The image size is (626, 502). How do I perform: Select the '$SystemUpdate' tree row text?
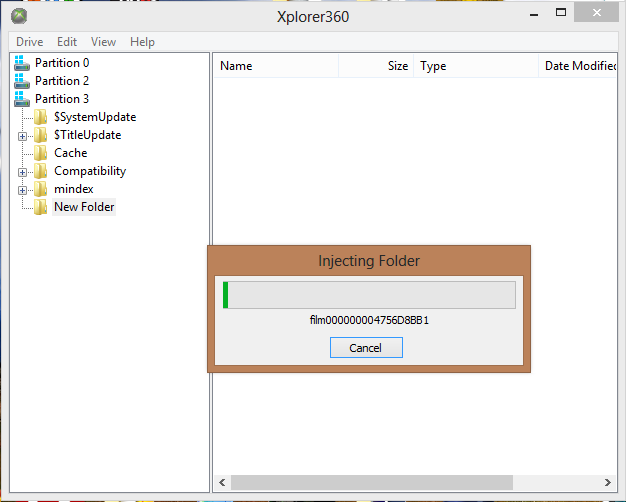(95, 117)
